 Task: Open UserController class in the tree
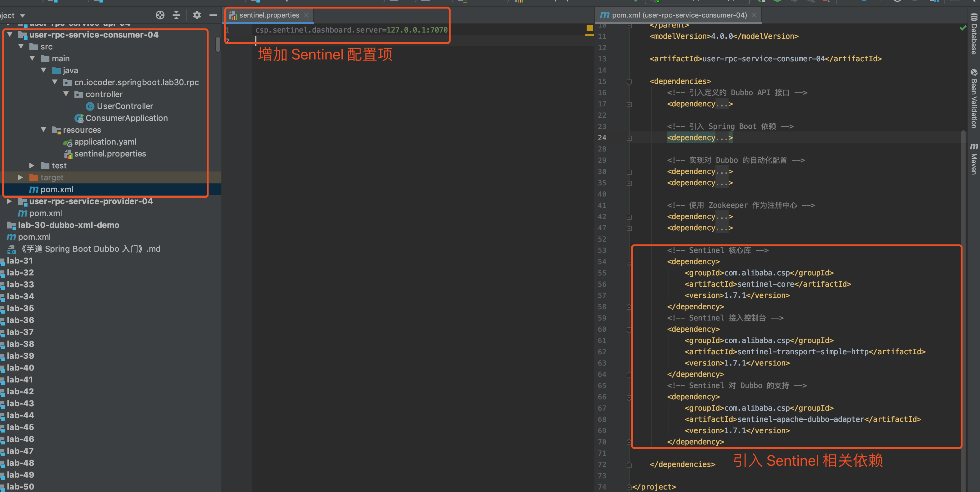pyautogui.click(x=124, y=106)
